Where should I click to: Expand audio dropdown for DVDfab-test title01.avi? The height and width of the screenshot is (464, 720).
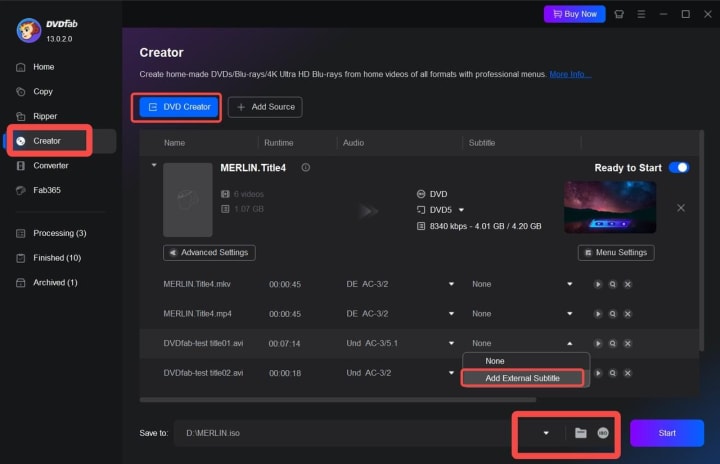tap(451, 343)
